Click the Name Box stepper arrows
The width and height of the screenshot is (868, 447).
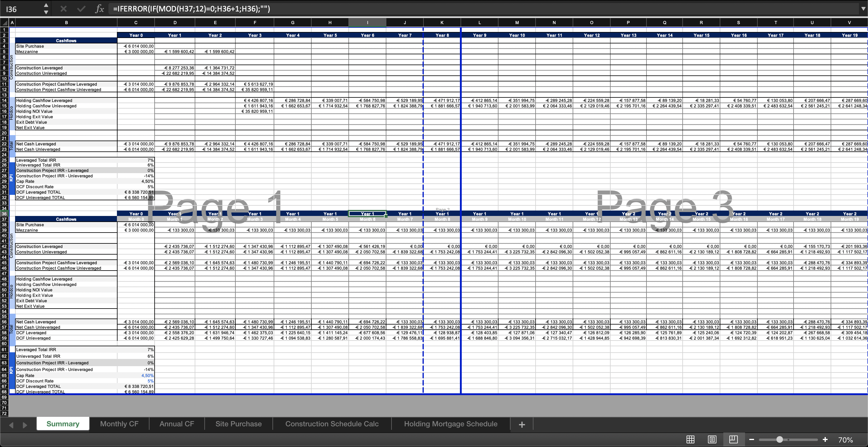tap(46, 9)
